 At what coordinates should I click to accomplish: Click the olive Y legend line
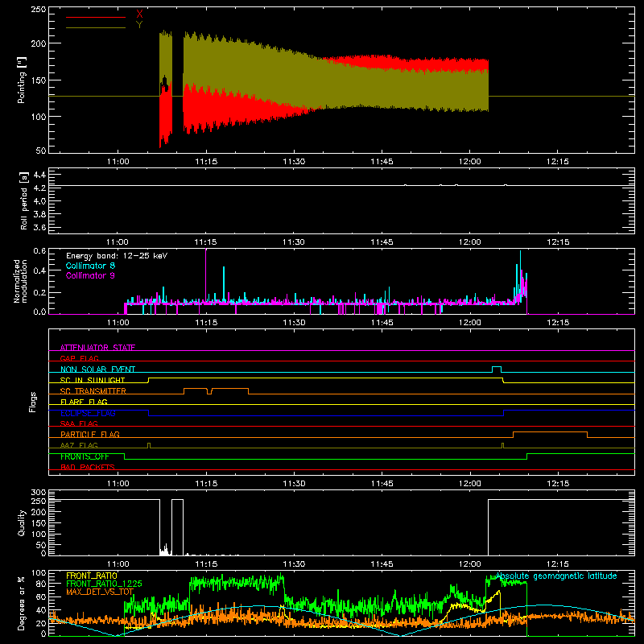coord(96,28)
